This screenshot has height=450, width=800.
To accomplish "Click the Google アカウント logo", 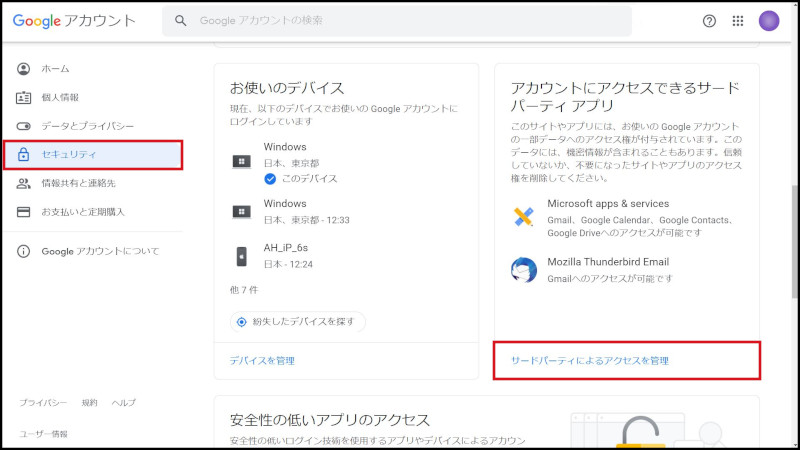I will coord(73,21).
